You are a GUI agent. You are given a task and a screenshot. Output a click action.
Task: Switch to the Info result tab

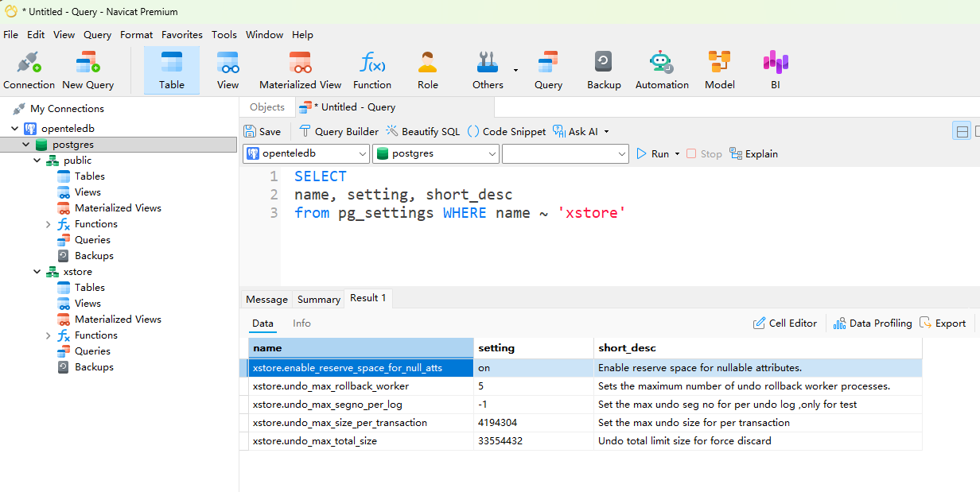301,323
